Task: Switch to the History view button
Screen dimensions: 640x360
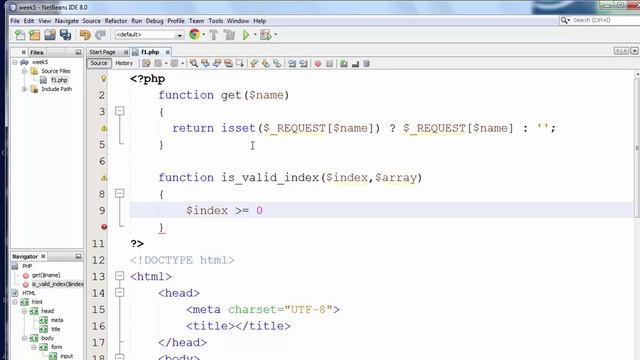Action: pyautogui.click(x=124, y=63)
